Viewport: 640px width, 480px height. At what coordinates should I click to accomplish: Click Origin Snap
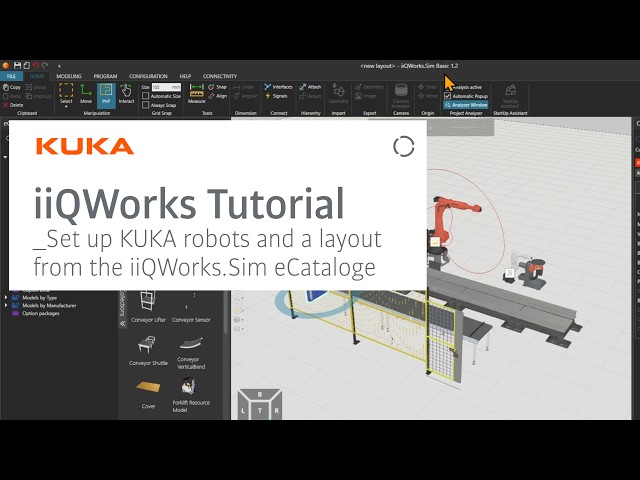tap(427, 87)
